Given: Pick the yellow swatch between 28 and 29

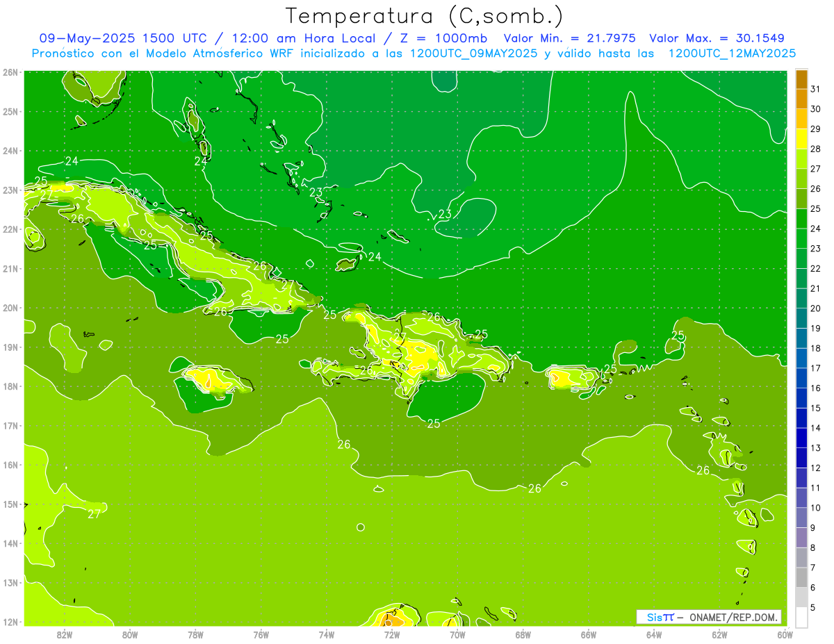Looking at the screenshot, I should pyautogui.click(x=802, y=138).
